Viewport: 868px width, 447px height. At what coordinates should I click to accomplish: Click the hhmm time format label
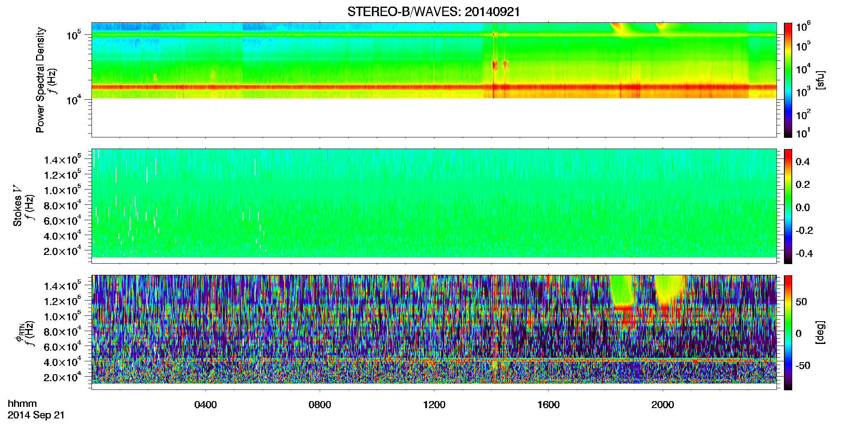point(22,404)
